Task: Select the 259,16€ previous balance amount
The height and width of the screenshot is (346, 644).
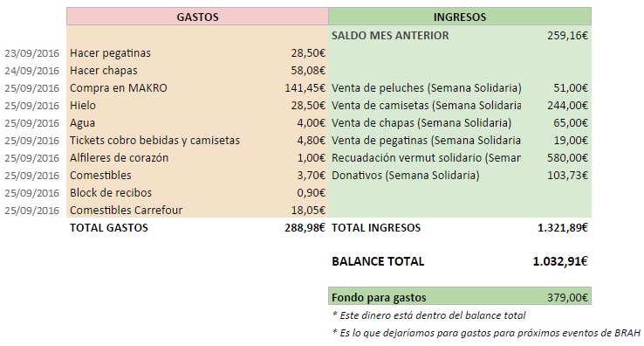Action: click(x=567, y=35)
